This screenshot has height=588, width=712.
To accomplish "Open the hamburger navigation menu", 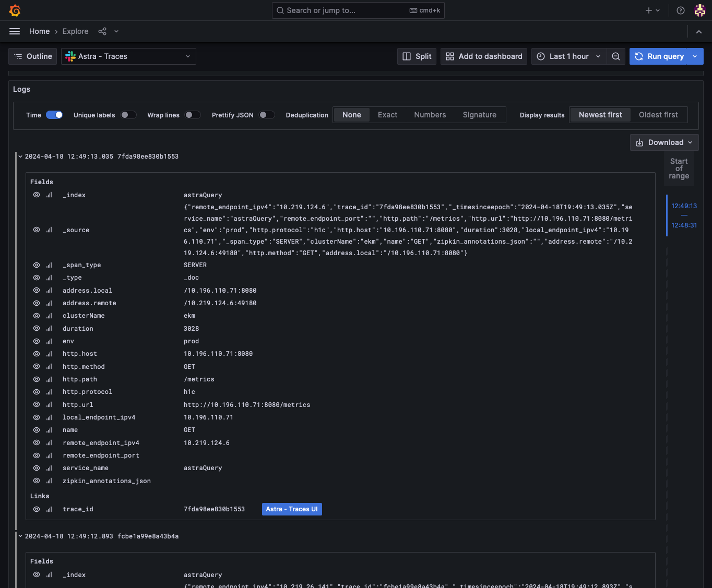I will (x=15, y=31).
